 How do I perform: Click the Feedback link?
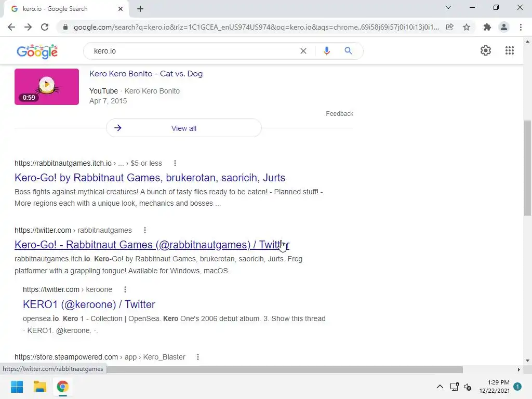(x=340, y=114)
